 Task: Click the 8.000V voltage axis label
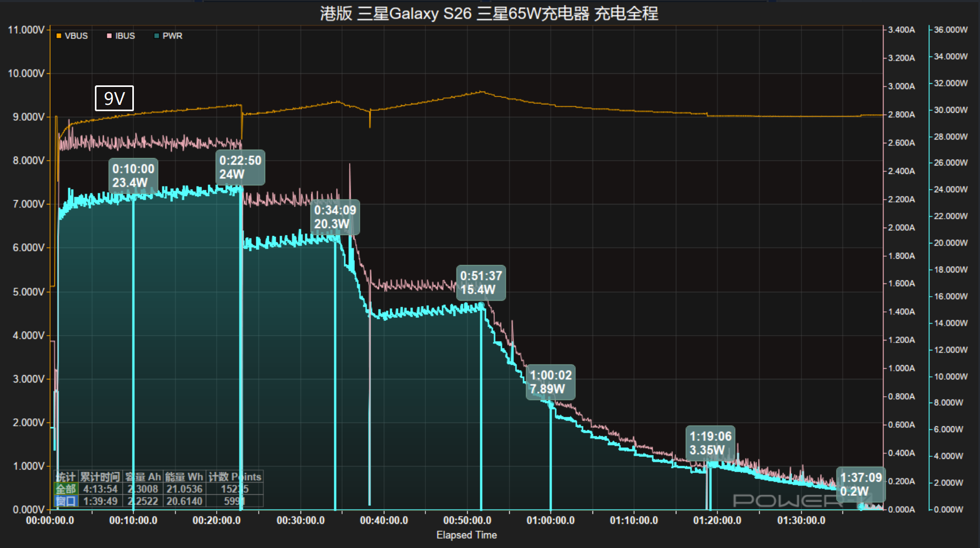pyautogui.click(x=28, y=160)
